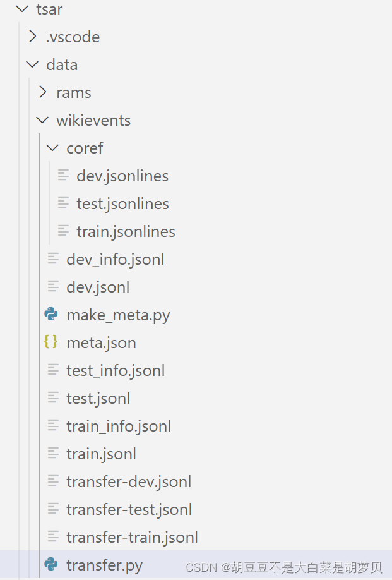The height and width of the screenshot is (580, 392).
Task: Open the dev.jsonl file
Action: (x=98, y=287)
